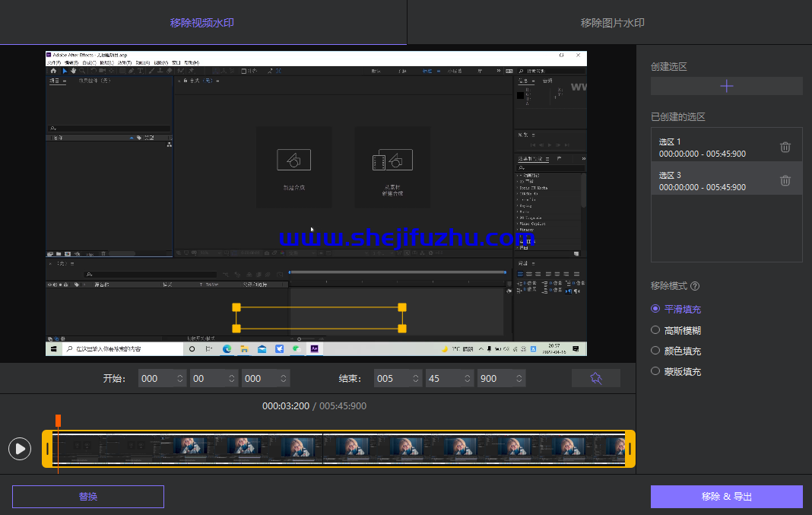Image resolution: width=812 pixels, height=515 pixels.
Task: Click the left yellow trim handle of the timeline
Action: 47,449
